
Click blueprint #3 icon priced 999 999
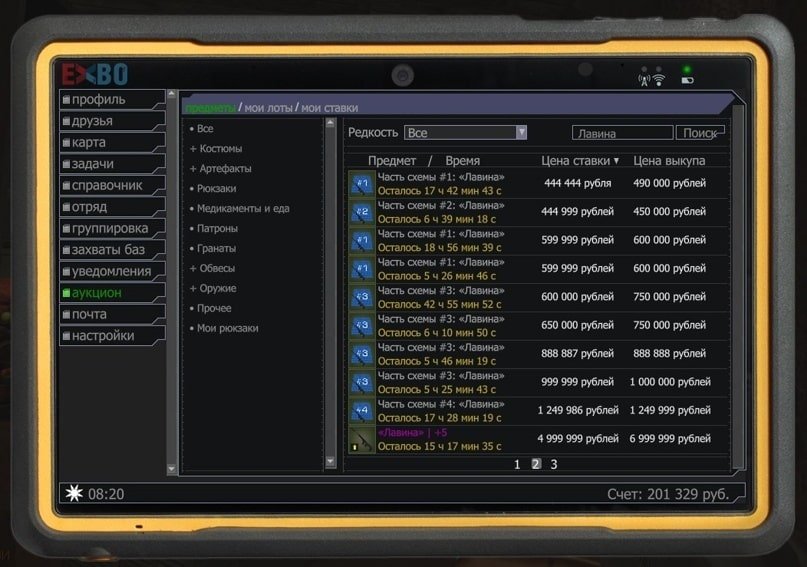(362, 382)
